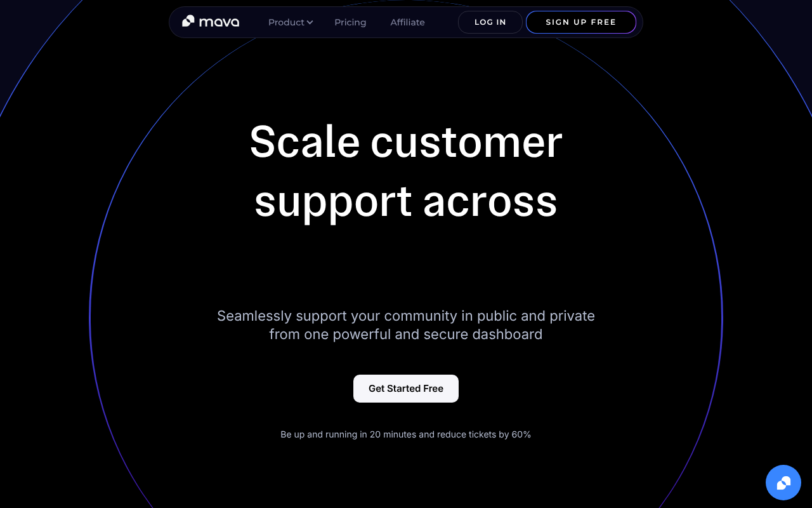Click empty space in the navigation bar
Viewport: 812px width, 508px height.
click(x=442, y=22)
